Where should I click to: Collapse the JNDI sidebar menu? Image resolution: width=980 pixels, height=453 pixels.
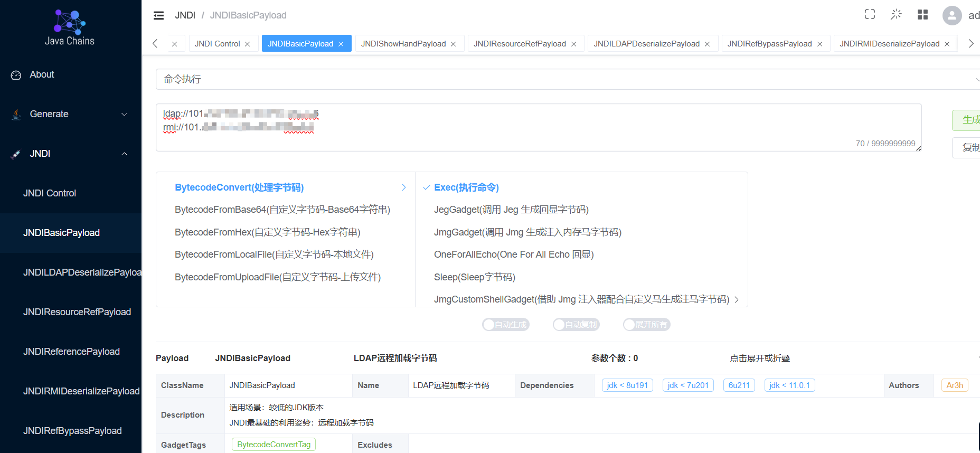(x=71, y=154)
